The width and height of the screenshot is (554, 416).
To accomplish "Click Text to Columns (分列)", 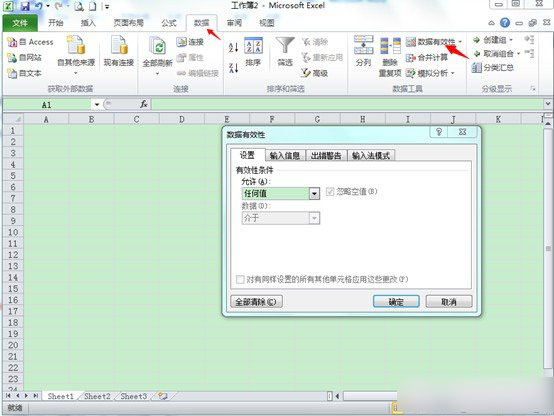I will coord(364,51).
